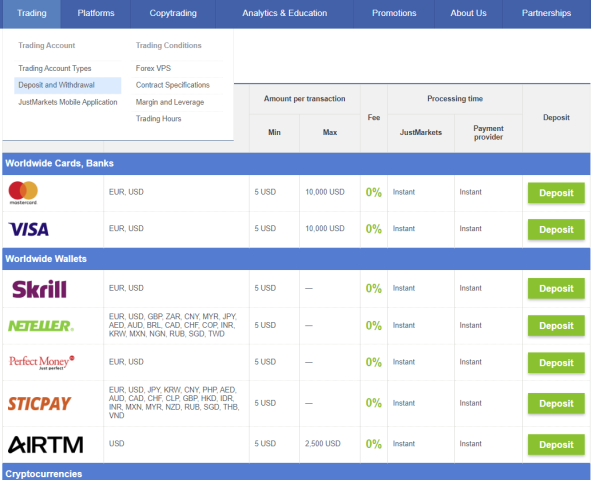This screenshot has height=480, width=591.
Task: Click the Processing time column header
Action: [x=455, y=99]
